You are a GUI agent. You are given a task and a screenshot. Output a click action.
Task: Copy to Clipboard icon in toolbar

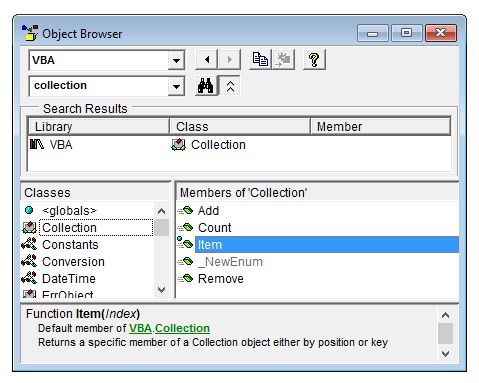click(x=260, y=60)
